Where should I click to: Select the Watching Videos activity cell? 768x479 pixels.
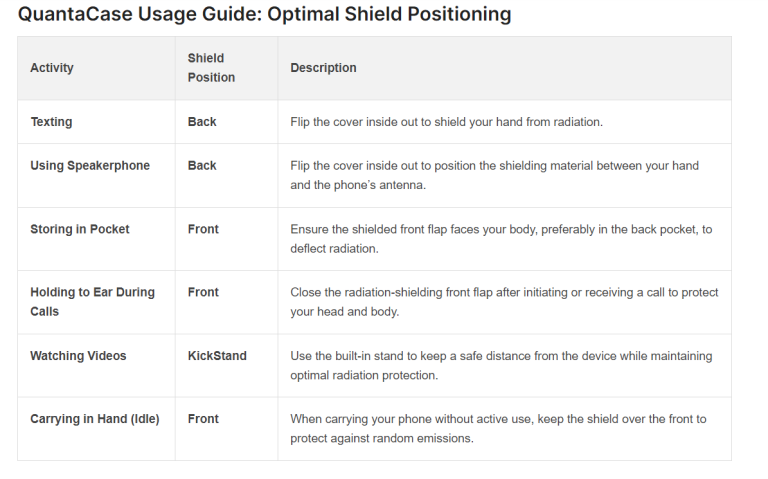pos(78,356)
